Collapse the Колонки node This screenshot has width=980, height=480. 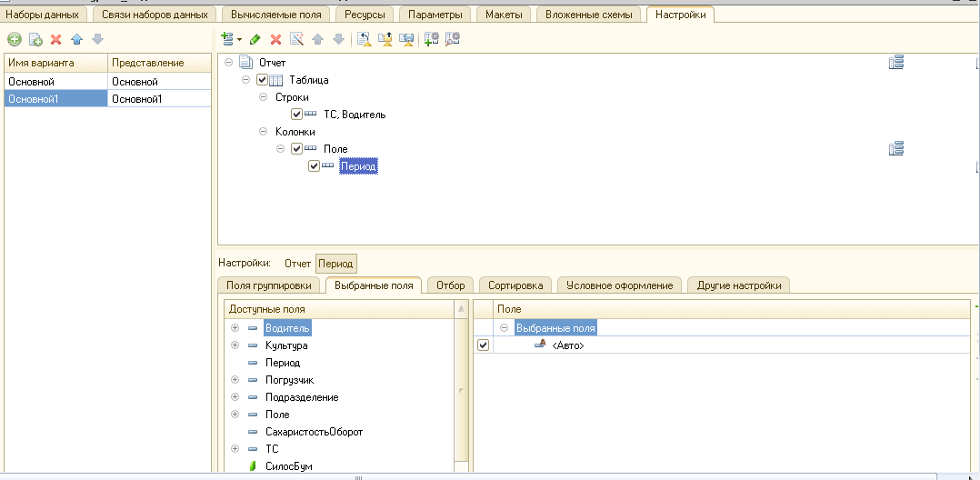click(x=263, y=131)
